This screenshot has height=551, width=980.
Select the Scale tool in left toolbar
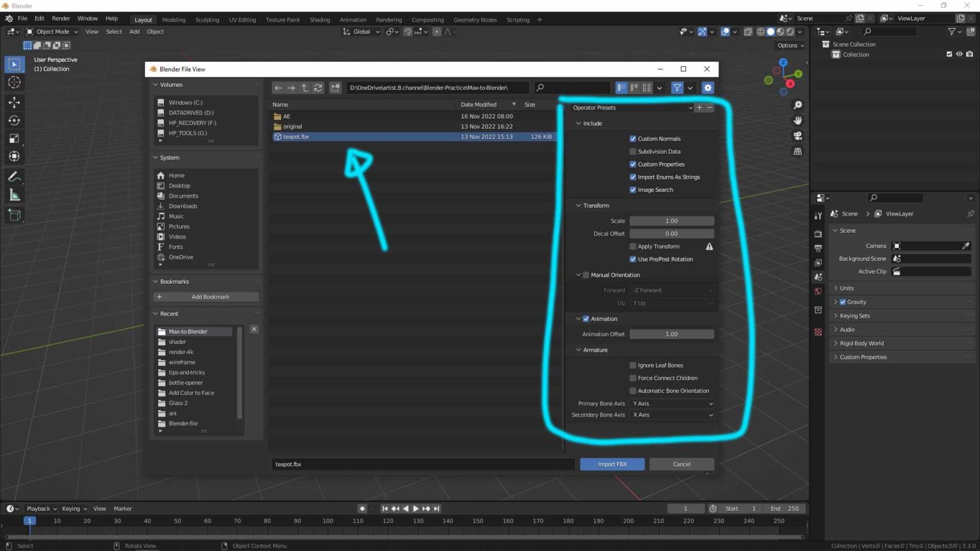[14, 138]
